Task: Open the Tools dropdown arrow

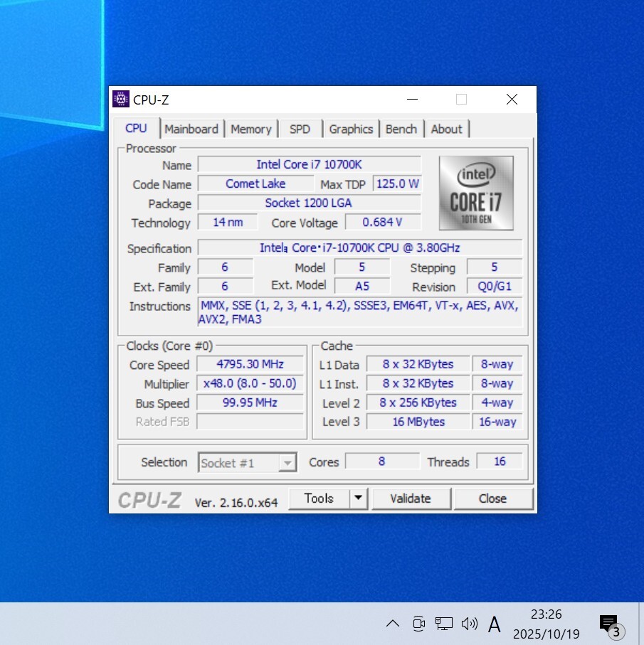Action: pos(359,499)
